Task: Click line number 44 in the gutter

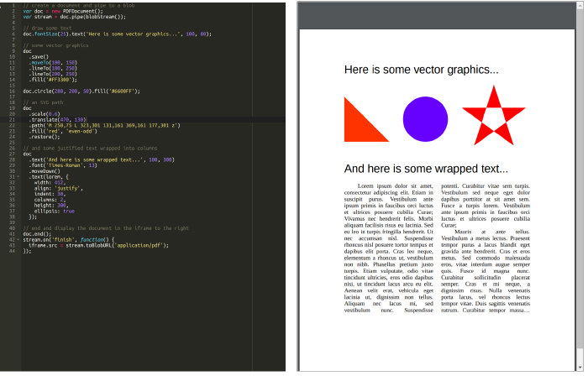Action: click(x=12, y=251)
